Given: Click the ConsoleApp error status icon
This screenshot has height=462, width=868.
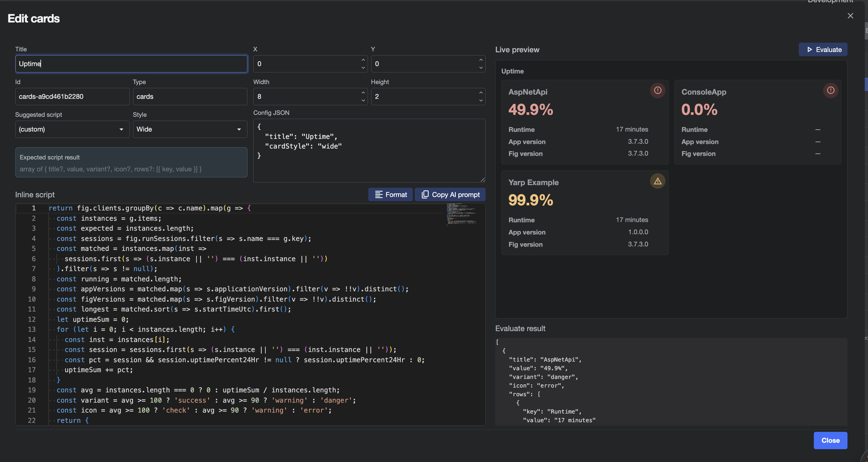Looking at the screenshot, I should [x=830, y=90].
